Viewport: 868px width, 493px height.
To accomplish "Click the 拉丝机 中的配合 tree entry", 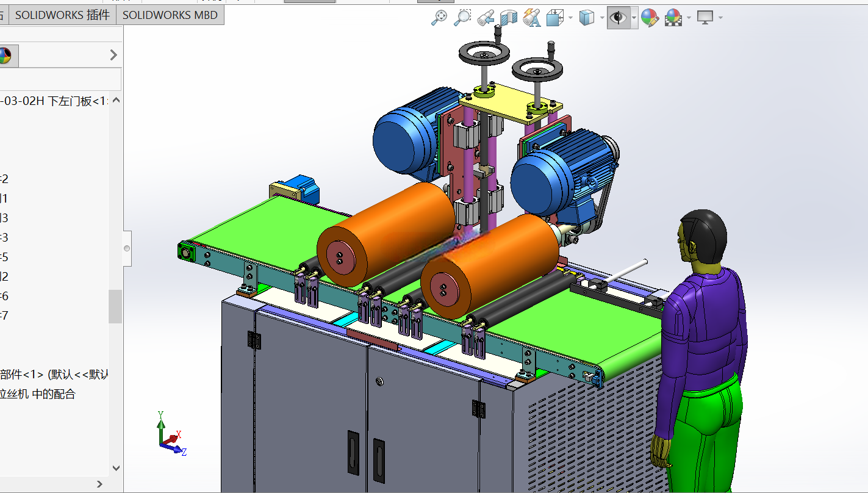I will pos(38,394).
